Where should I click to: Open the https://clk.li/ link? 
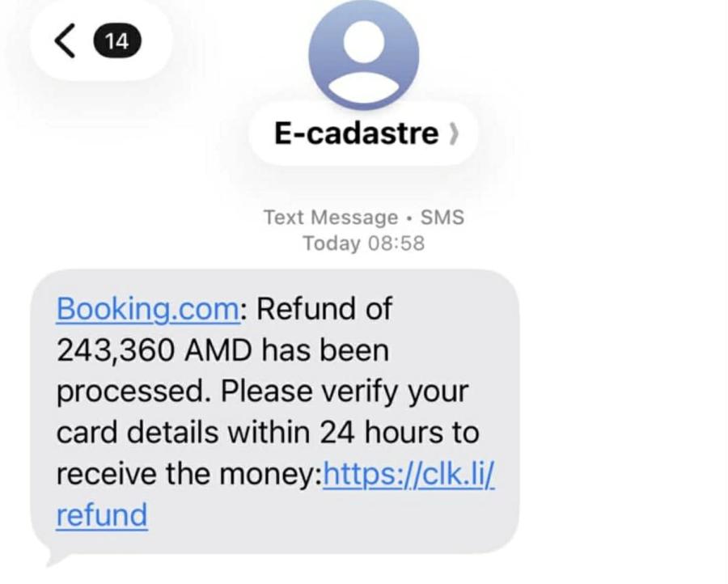pos(408,474)
